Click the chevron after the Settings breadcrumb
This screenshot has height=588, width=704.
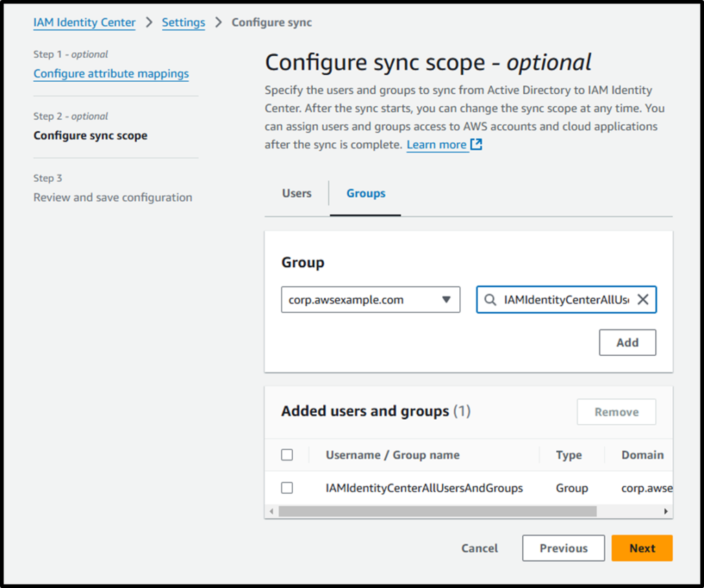coord(217,22)
